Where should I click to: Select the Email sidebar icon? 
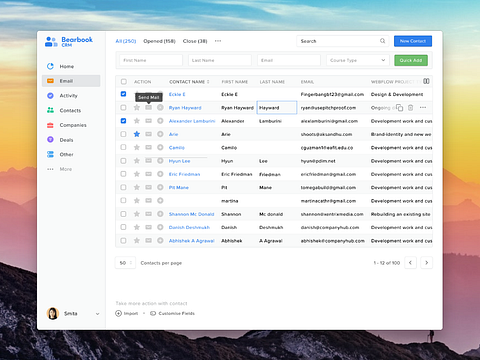pyautogui.click(x=50, y=81)
